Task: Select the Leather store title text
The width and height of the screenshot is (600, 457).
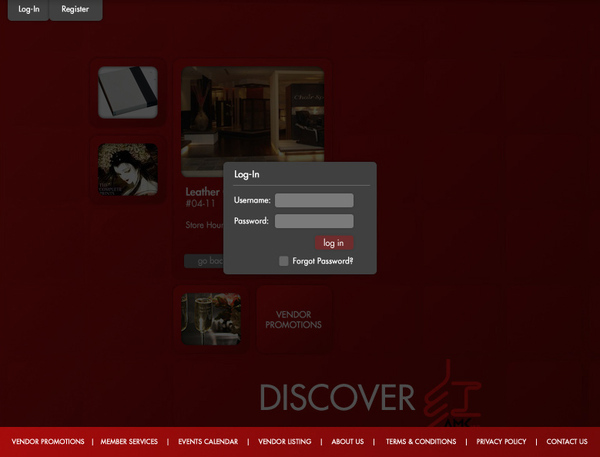Action: tap(202, 192)
